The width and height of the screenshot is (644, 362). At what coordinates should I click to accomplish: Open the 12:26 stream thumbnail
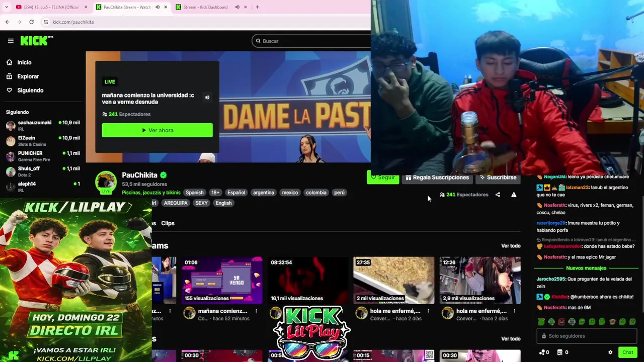pos(480,281)
